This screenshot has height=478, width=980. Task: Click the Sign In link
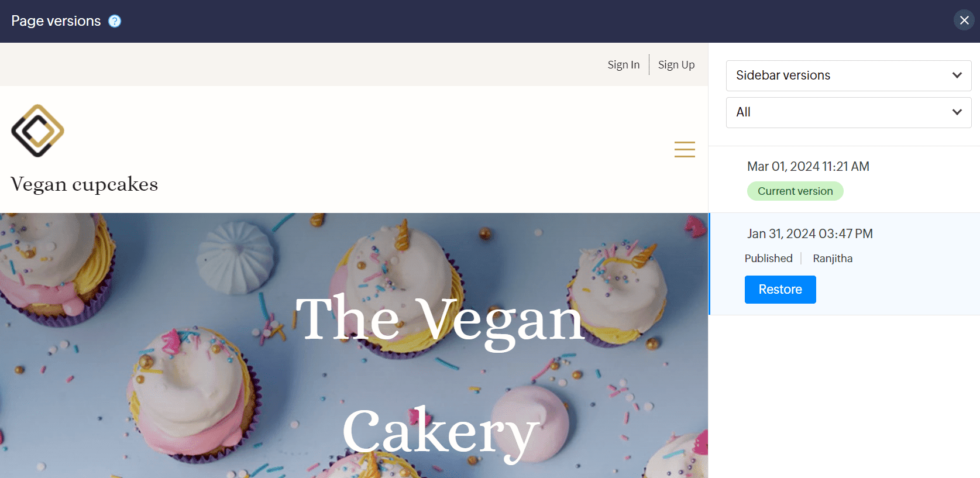[624, 65]
